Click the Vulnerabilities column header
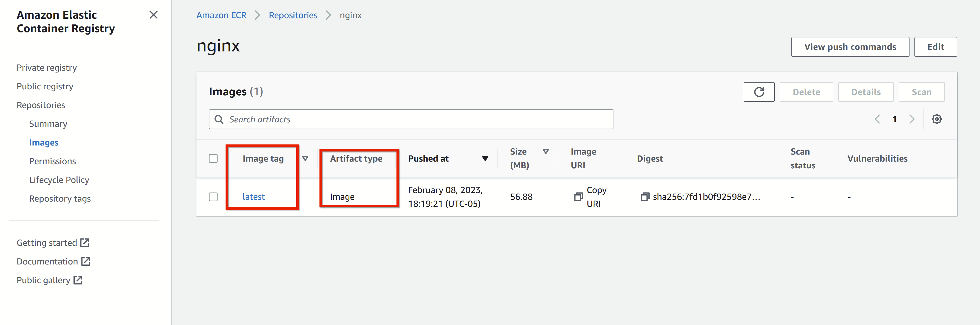Viewport: 980px width, 325px height. 877,158
